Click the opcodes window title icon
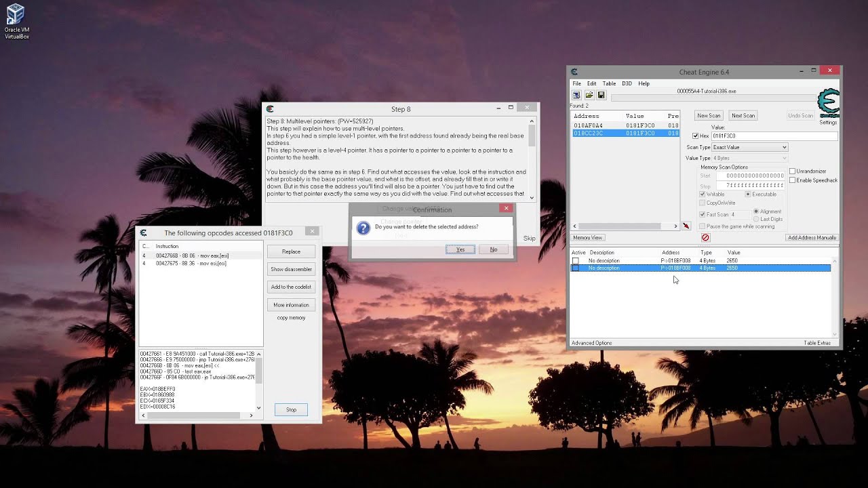Screen dimensions: 868x488 click(143, 232)
